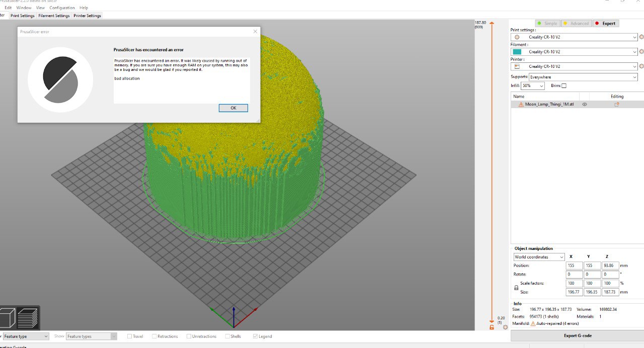Click the editing settings icon for Moon_Lamp_Thingi_1M.stl
This screenshot has height=348, width=644.
pyautogui.click(x=616, y=105)
